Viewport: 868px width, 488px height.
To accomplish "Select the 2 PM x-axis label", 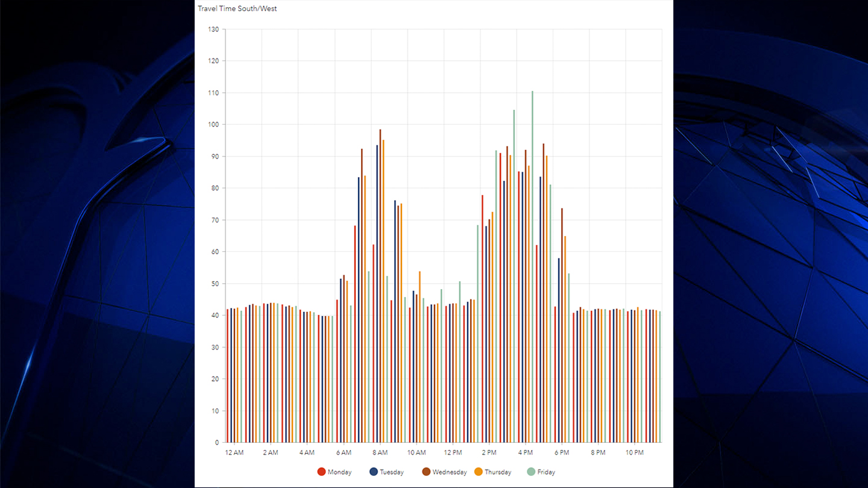I will point(489,452).
